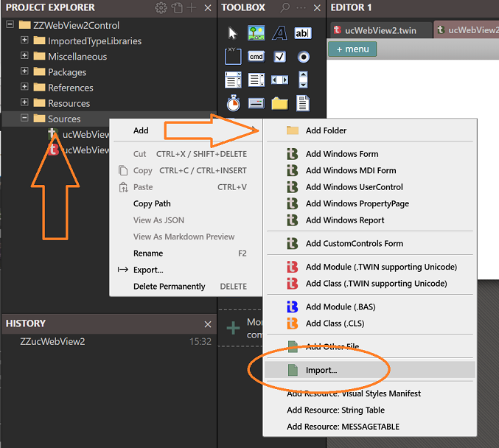Screen dimensions: 499x448
Task: Select the horizontal scrollbar control icon
Action: tap(279, 80)
